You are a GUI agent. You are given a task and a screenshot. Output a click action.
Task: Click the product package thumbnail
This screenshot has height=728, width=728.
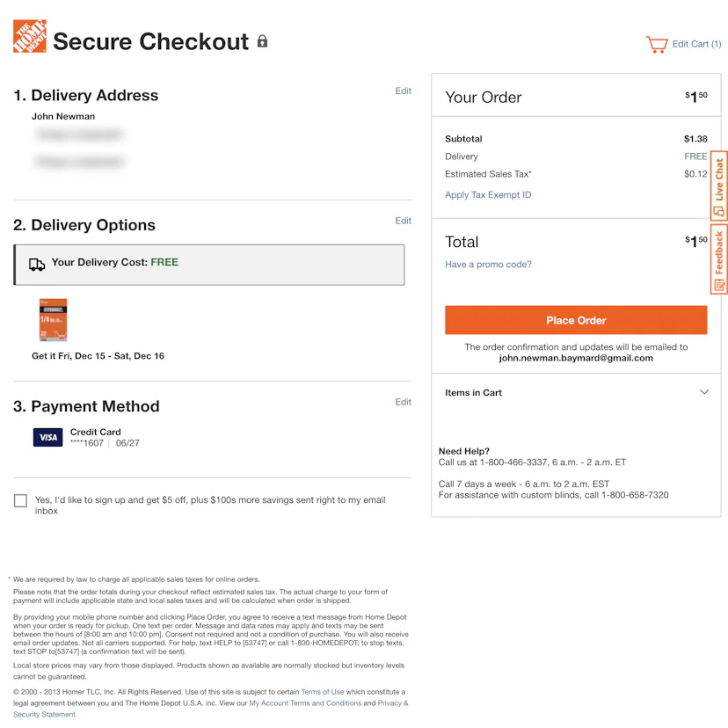tap(53, 320)
